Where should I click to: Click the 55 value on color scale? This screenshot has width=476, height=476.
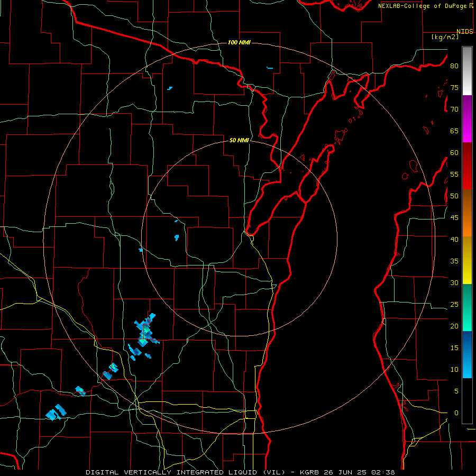[x=454, y=174]
